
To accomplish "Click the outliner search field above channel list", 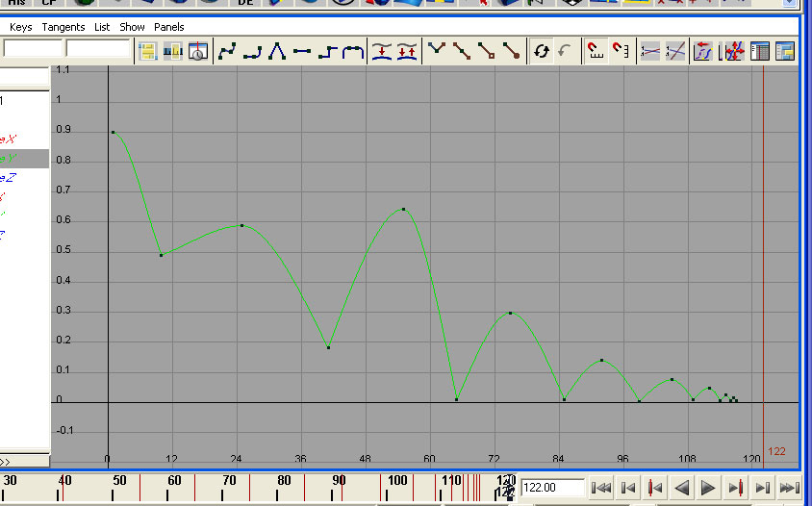I will point(24,77).
